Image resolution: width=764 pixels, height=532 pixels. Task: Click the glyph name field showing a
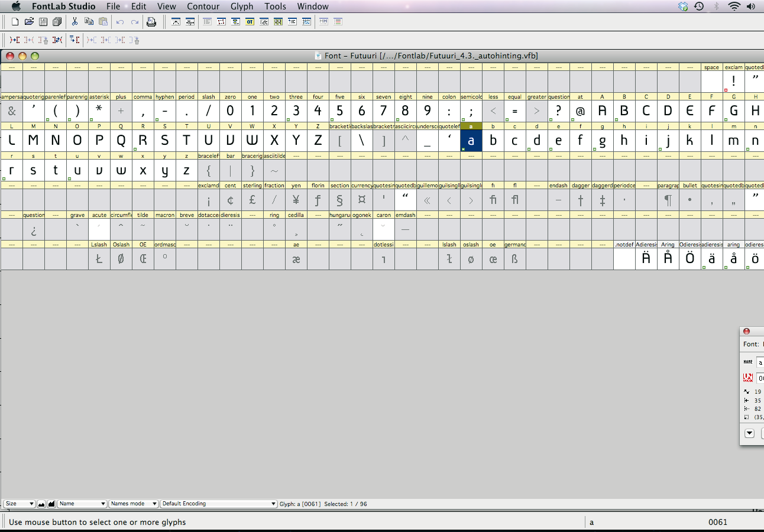[760, 362]
